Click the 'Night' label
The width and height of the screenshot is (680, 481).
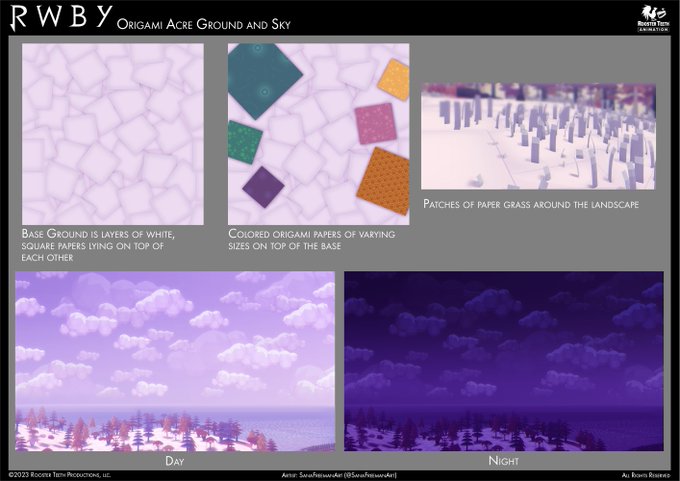[503, 461]
